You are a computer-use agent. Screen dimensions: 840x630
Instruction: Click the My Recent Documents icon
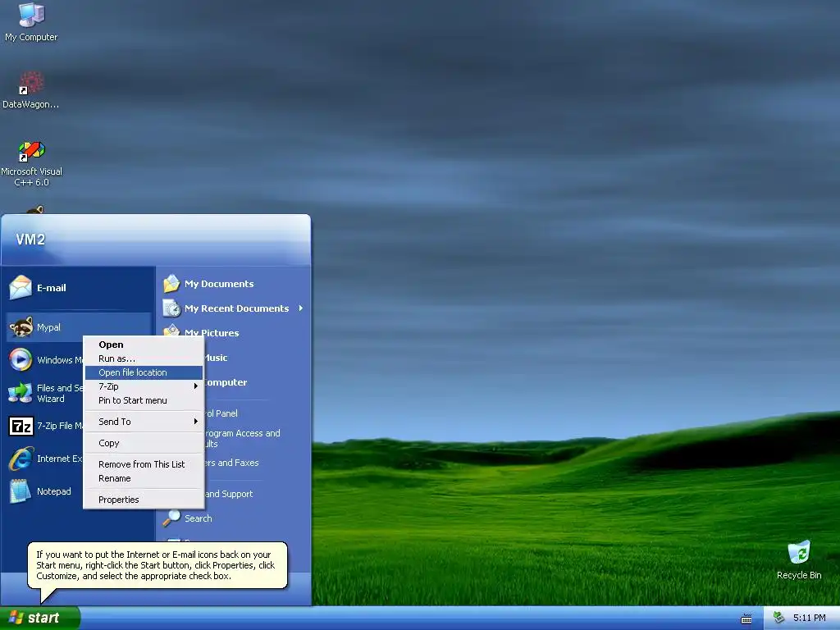(x=171, y=308)
